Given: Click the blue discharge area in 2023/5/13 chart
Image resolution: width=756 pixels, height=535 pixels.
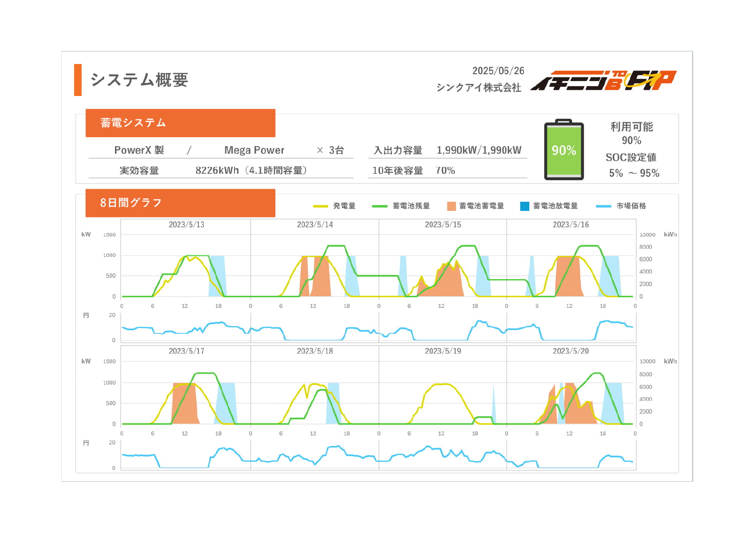Looking at the screenshot, I should point(217,277).
